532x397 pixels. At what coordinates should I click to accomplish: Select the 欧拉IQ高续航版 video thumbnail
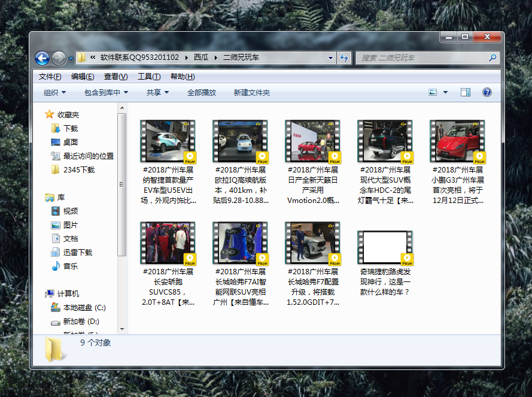coord(240,141)
